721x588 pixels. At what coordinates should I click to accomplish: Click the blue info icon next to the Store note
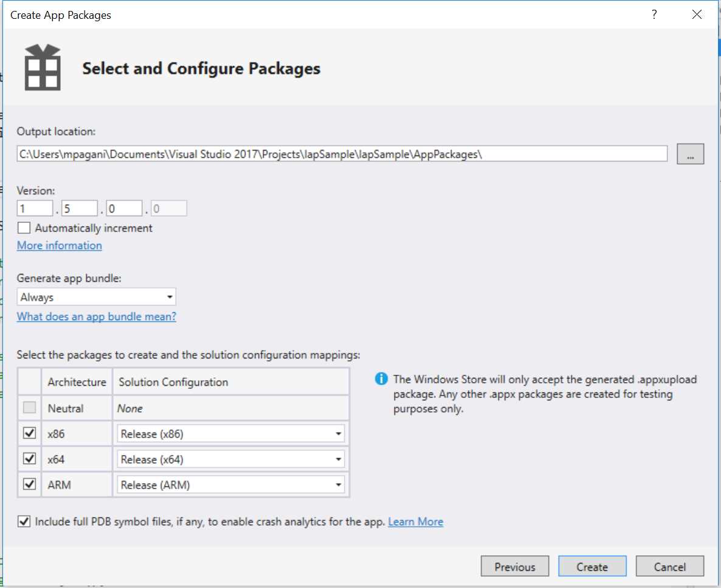381,378
